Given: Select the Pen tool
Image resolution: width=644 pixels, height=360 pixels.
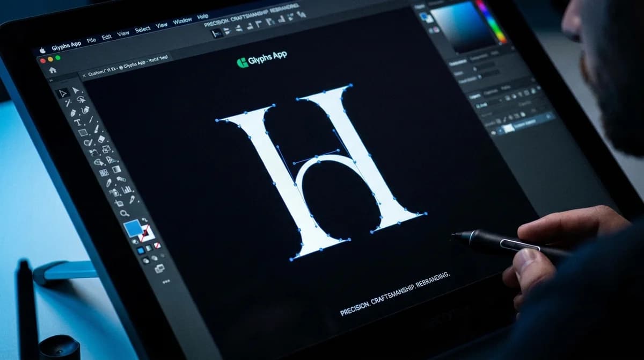Looking at the screenshot, I should pos(73,113).
